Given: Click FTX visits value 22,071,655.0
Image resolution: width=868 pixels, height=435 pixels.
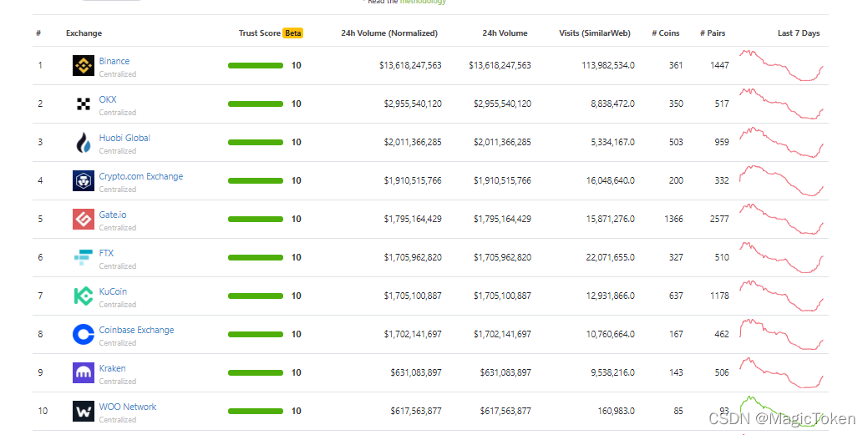Looking at the screenshot, I should [x=611, y=257].
